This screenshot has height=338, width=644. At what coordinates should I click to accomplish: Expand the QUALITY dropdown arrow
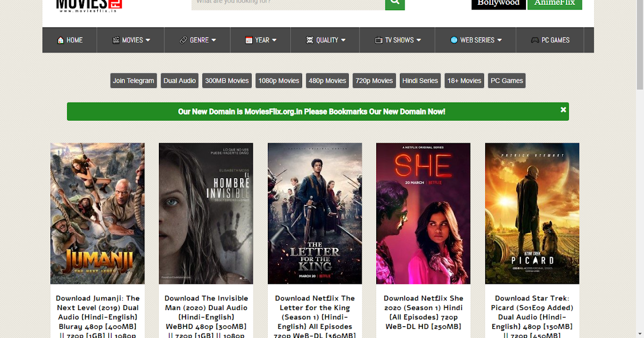pyautogui.click(x=343, y=40)
